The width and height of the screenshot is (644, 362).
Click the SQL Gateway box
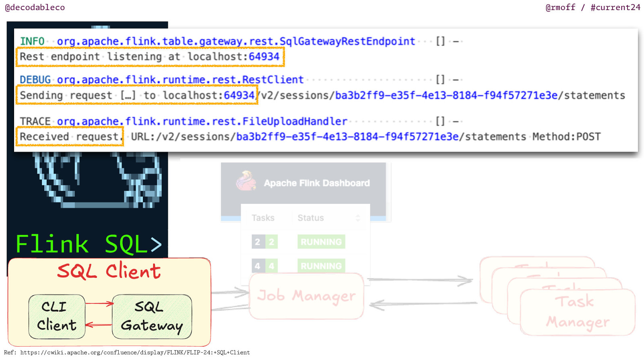[152, 317]
